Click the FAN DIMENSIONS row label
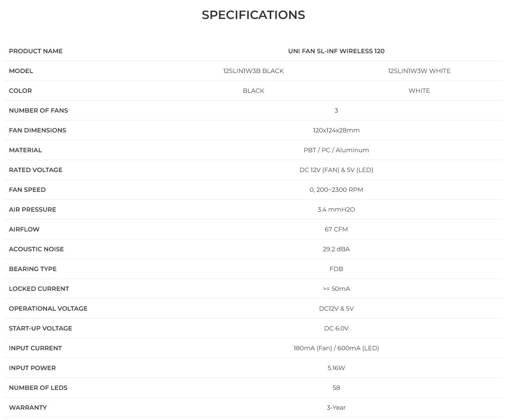This screenshot has height=420, width=507. (38, 130)
